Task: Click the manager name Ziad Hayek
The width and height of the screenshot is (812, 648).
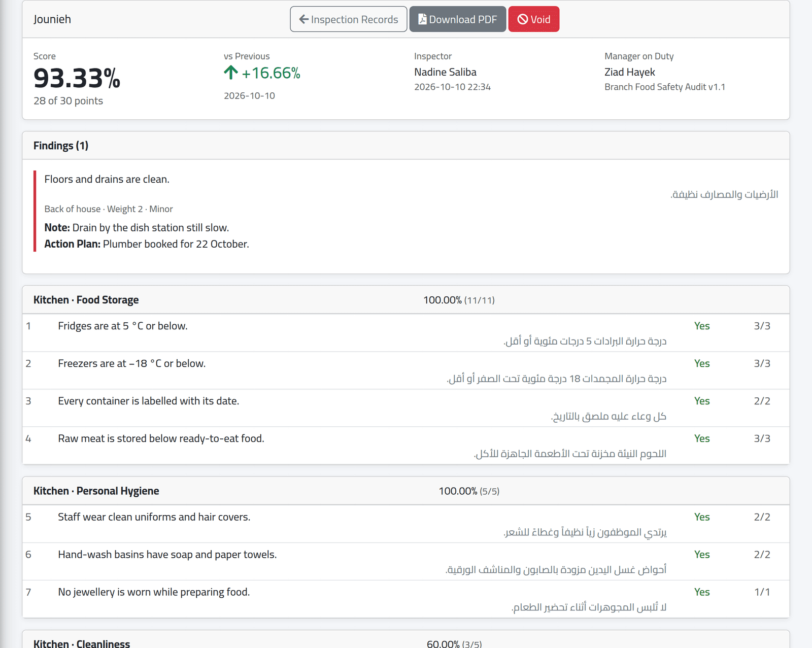Action: (629, 72)
